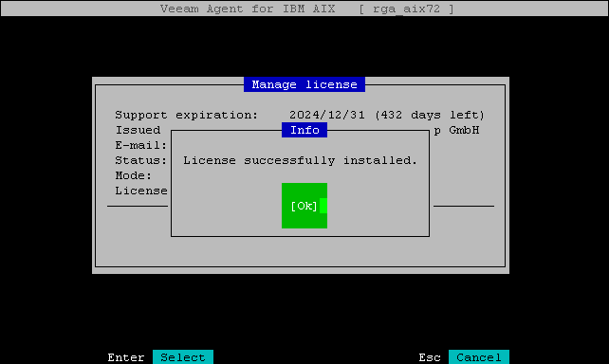Click the 'License' label

tap(141, 191)
